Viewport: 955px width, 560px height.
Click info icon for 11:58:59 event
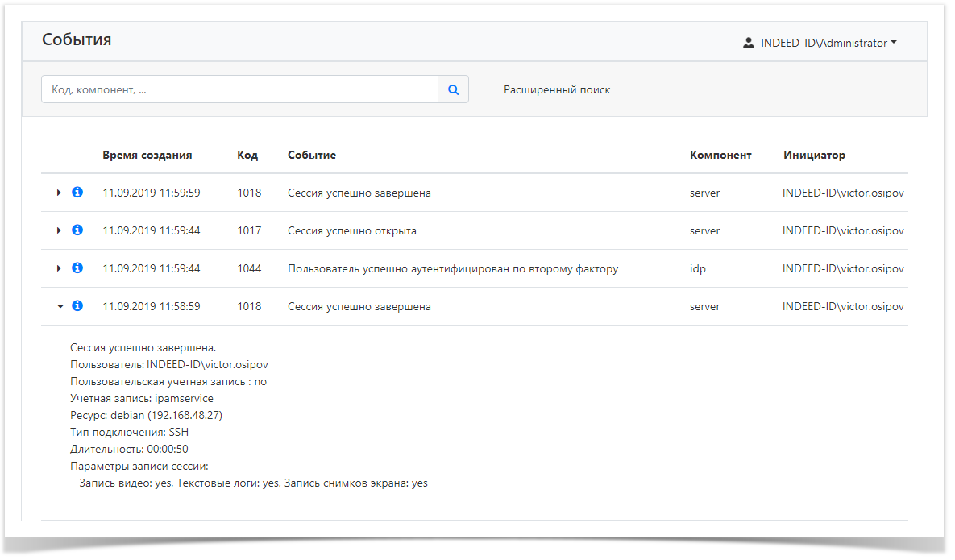(x=77, y=306)
